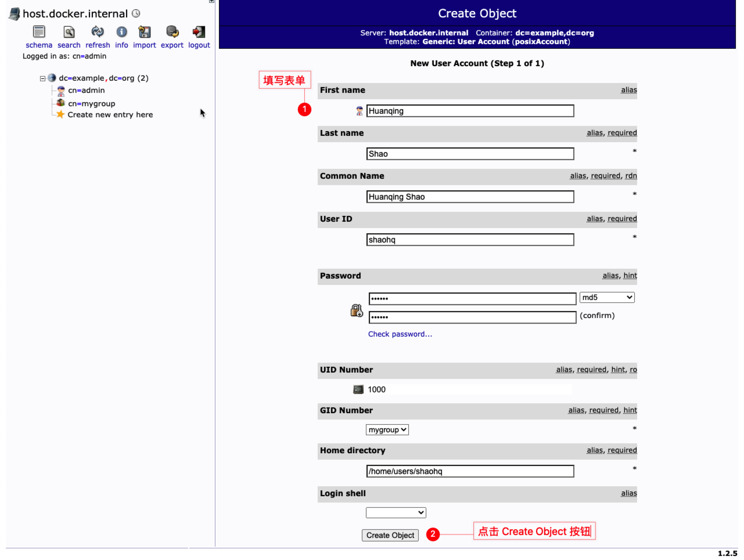Click the cn=admin user icon
The width and height of the screenshot is (744, 560).
click(61, 91)
